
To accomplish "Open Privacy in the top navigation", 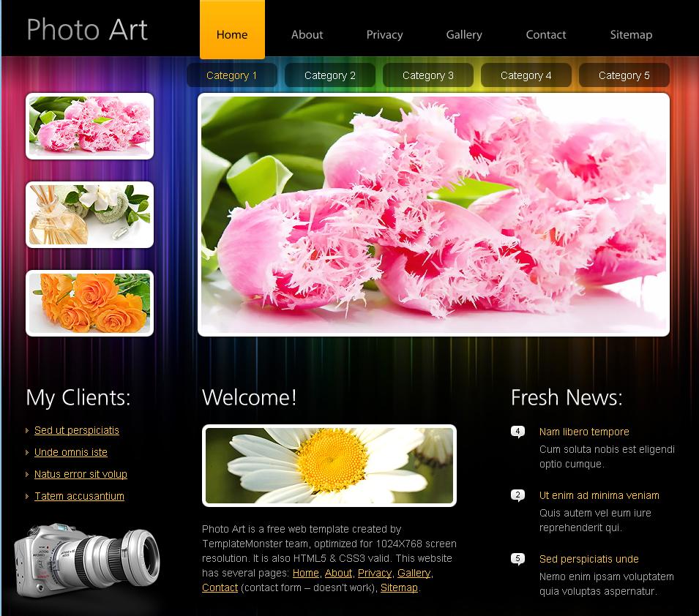I will click(384, 35).
